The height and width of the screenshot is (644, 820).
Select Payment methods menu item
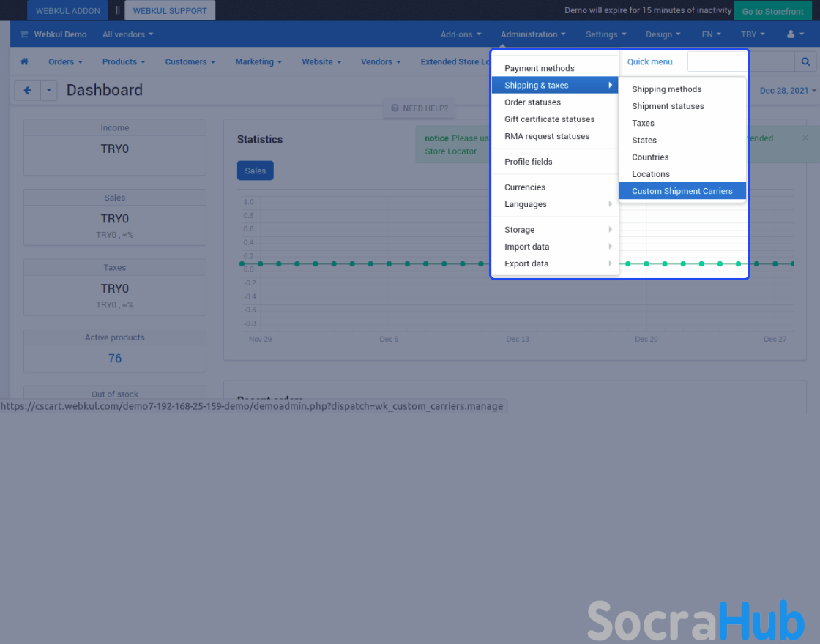click(x=539, y=69)
